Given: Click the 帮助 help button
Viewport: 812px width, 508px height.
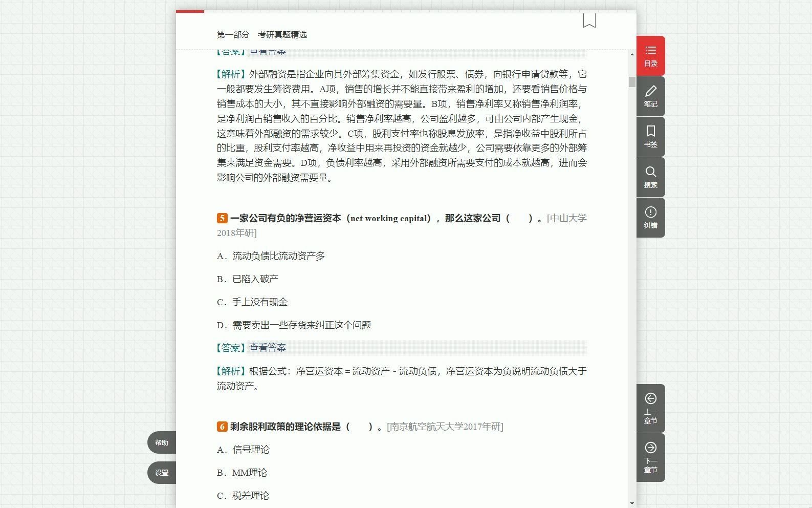Looking at the screenshot, I should (162, 442).
